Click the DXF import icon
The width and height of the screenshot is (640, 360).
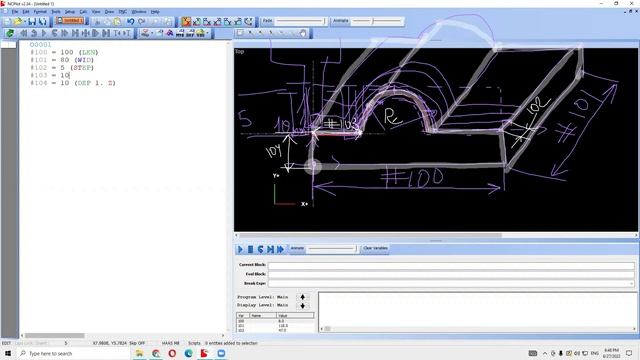(x=190, y=33)
